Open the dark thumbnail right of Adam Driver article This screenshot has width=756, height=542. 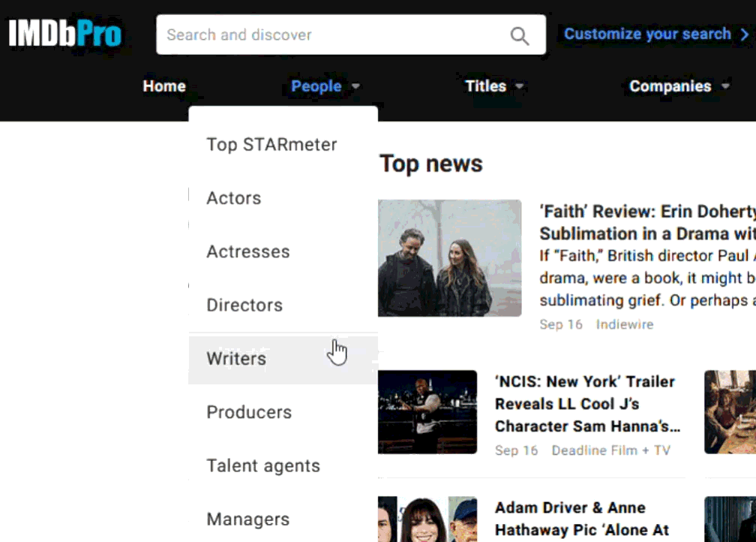click(730, 519)
